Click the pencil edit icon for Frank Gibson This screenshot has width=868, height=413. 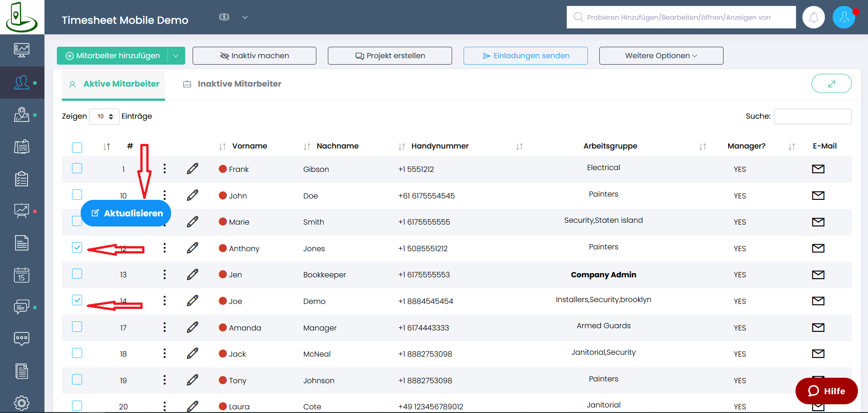pos(193,169)
